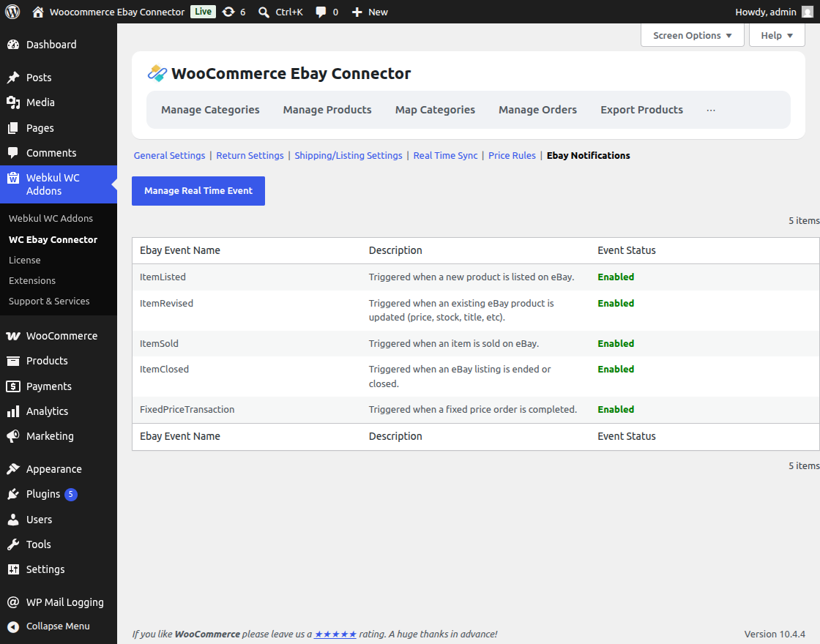Click the admin avatar icon
Image resolution: width=820 pixels, height=644 pixels.
pyautogui.click(x=808, y=12)
